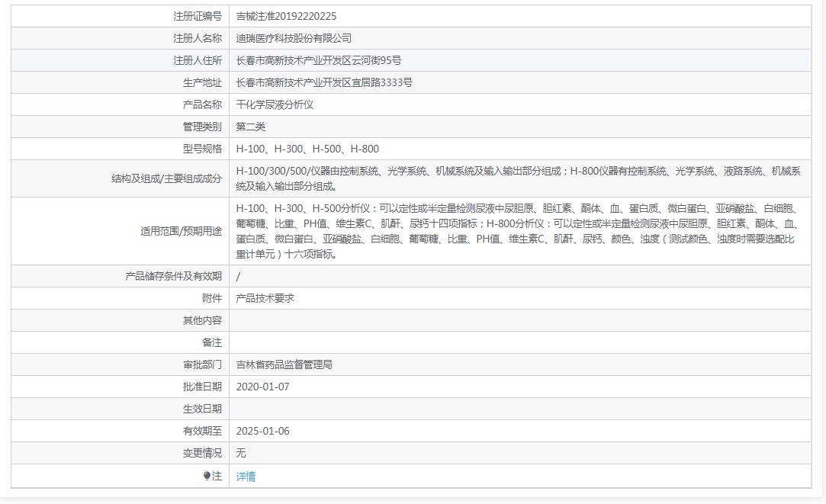Click the 型号规格 label
Image resolution: width=826 pixels, height=504 pixels.
pos(202,149)
